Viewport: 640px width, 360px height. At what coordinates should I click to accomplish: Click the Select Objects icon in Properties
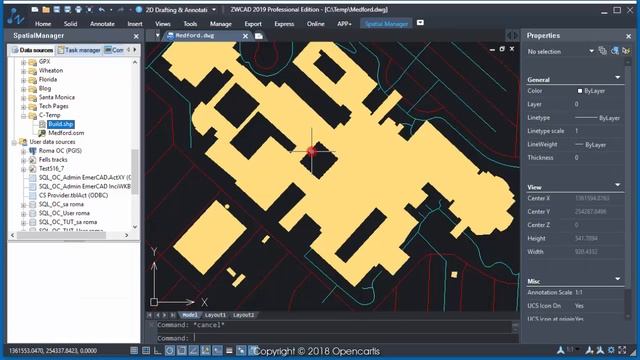tap(615, 51)
